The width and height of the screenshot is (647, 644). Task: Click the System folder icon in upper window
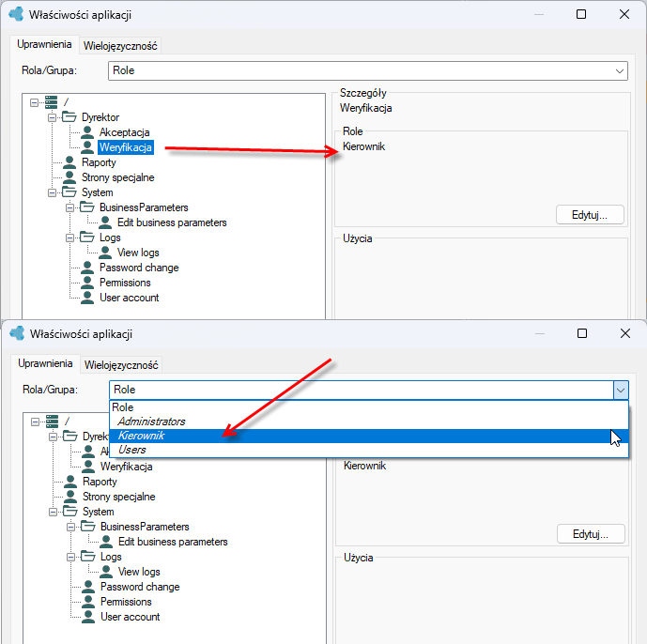click(x=69, y=192)
